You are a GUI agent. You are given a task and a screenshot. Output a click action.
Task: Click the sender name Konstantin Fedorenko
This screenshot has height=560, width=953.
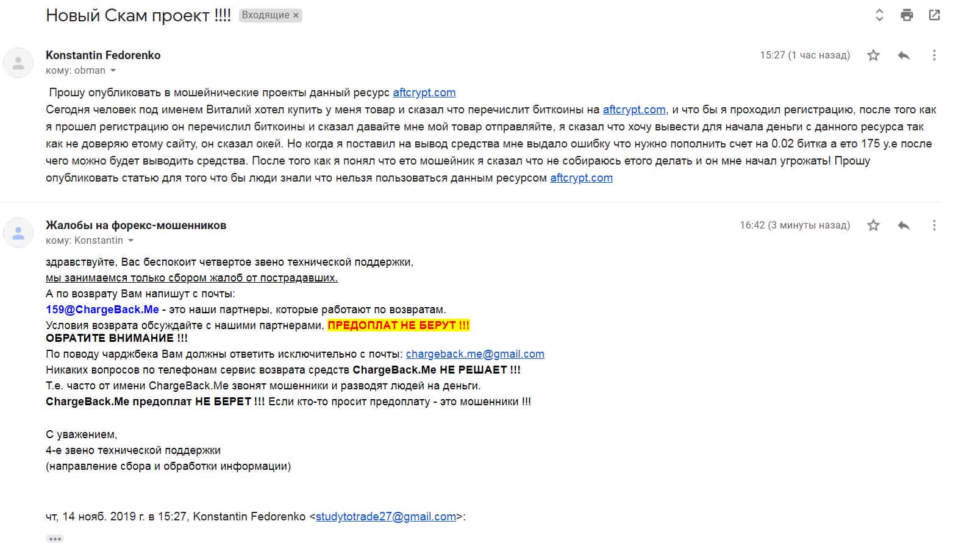pos(103,55)
